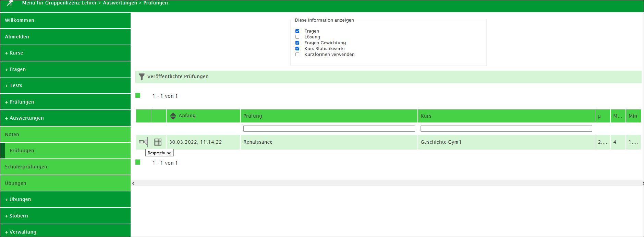Screen dimensions: 644x237
Task: Sort by Anfang using the sort arrows
Action: pyautogui.click(x=173, y=116)
